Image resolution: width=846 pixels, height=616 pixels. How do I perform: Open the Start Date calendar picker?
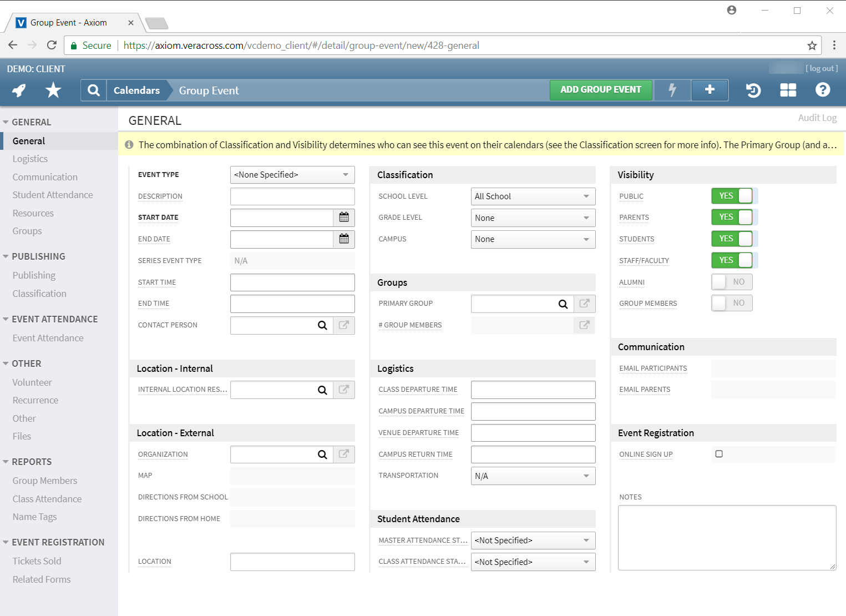click(x=344, y=218)
